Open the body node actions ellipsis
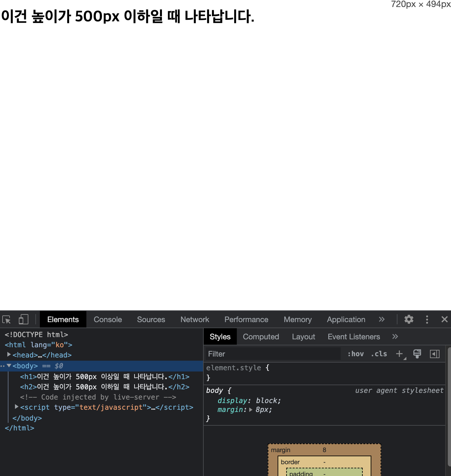Screen dimensions: 451x476 coord(3,366)
